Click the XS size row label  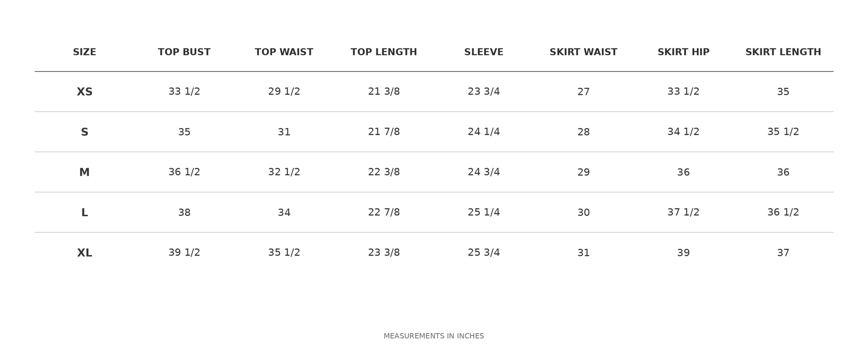tap(84, 92)
